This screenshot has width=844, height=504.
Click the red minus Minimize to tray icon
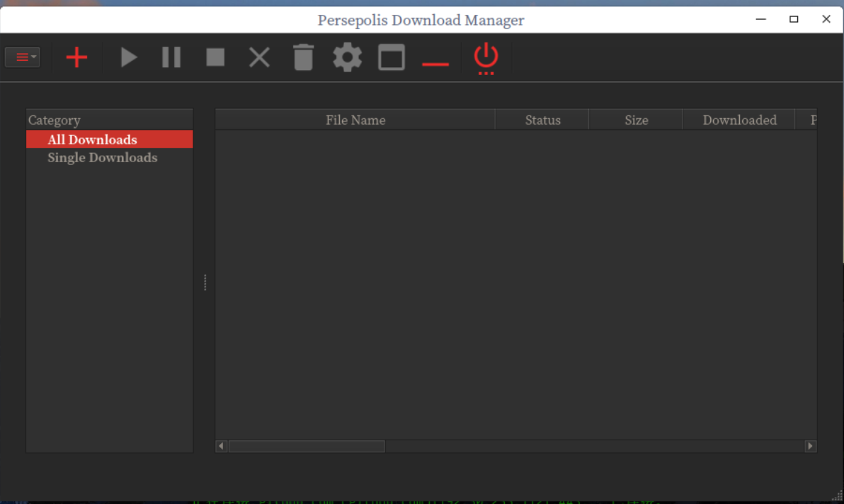pos(435,64)
